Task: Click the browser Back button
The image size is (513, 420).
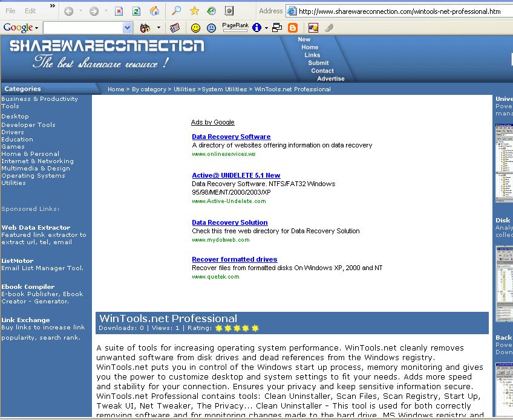Action: point(69,11)
